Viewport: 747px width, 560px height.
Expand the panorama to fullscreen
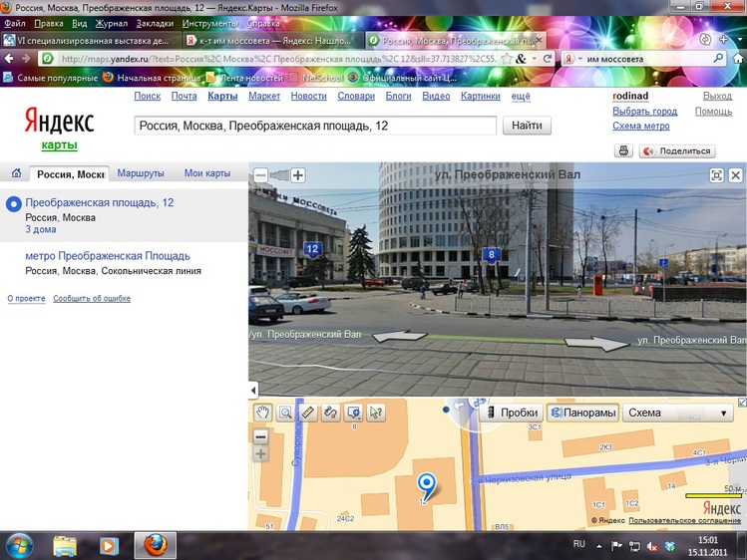pos(716,175)
